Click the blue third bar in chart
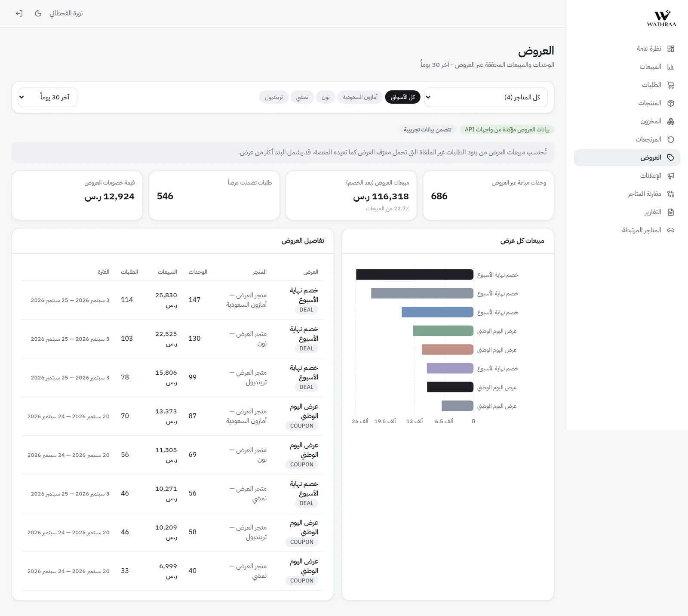Image resolution: width=688 pixels, height=616 pixels. [437, 312]
